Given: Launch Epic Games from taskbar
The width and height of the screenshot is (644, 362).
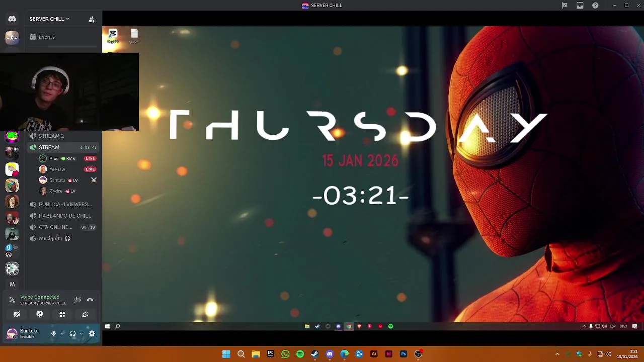Looking at the screenshot, I should point(271,354).
